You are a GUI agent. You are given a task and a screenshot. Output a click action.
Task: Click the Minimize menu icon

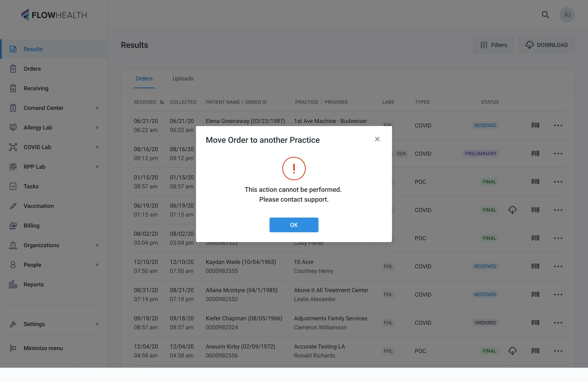pyautogui.click(x=13, y=348)
